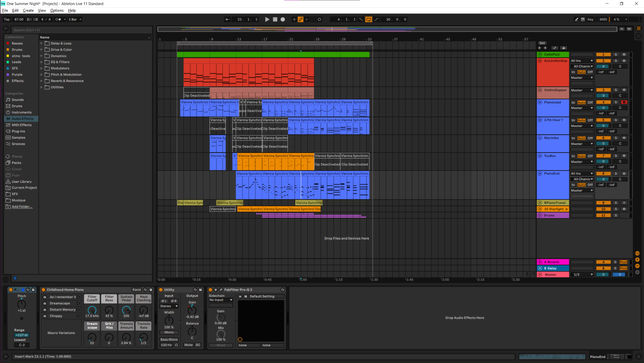
Task: Click the Add Folder link in Places
Action: (22, 207)
